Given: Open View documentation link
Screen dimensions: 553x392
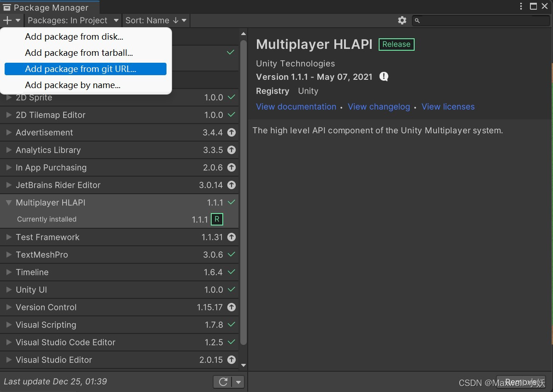Looking at the screenshot, I should click(296, 107).
